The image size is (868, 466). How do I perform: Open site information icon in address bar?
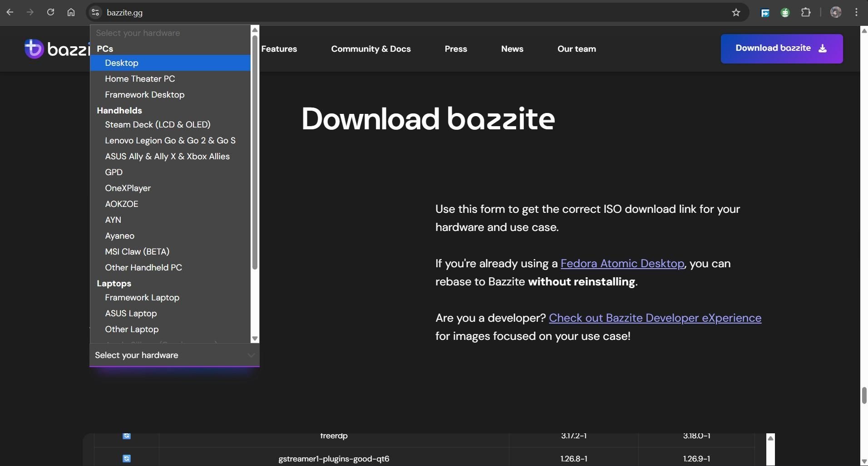click(x=95, y=12)
